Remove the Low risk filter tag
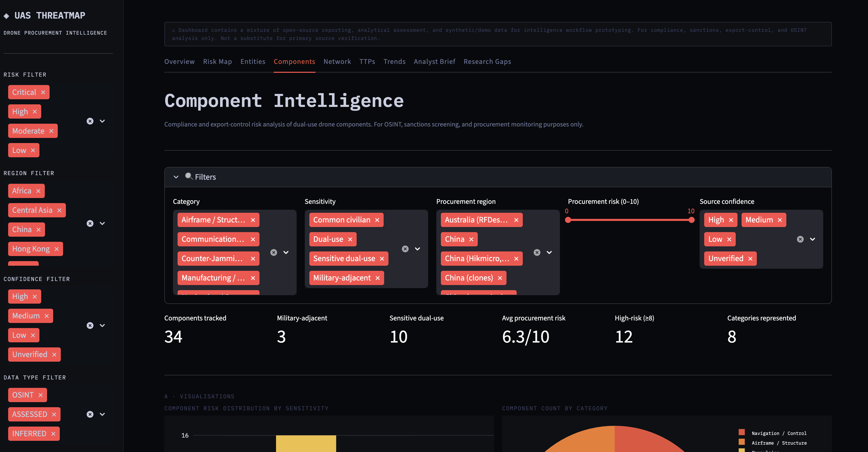Image resolution: width=868 pixels, height=452 pixels. tap(33, 150)
